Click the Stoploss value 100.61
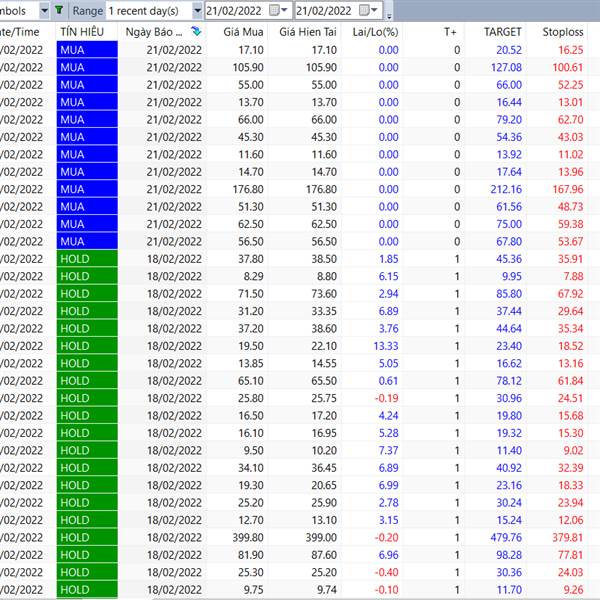 click(x=568, y=67)
